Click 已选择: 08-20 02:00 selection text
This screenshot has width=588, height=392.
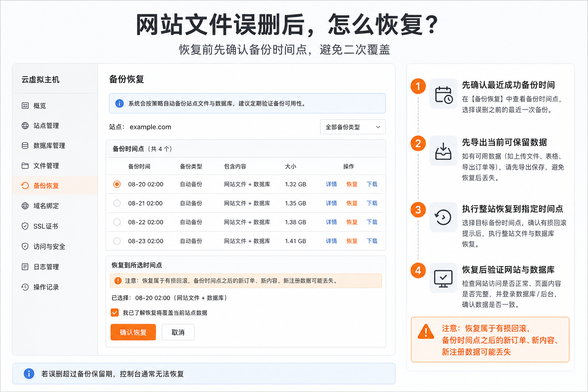(x=169, y=298)
